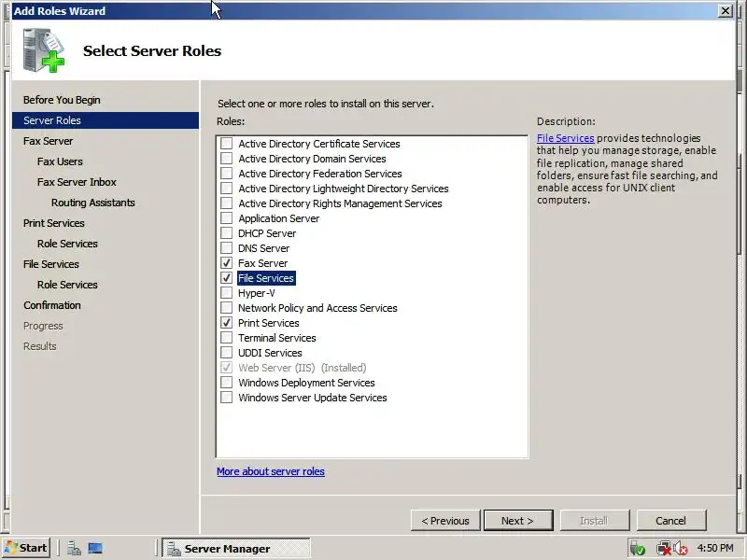Select UDDI Services role label
This screenshot has height=560, width=747.
[x=270, y=353]
